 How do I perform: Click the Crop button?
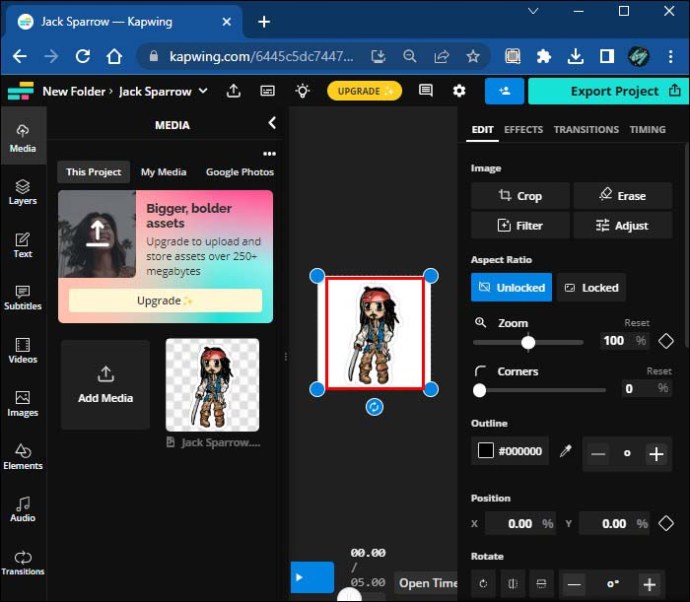520,196
